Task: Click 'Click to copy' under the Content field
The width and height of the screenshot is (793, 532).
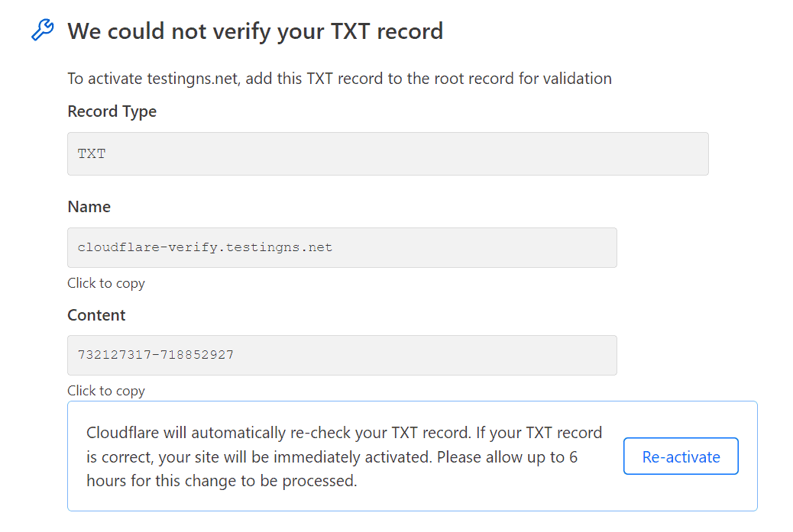Action: (x=106, y=391)
